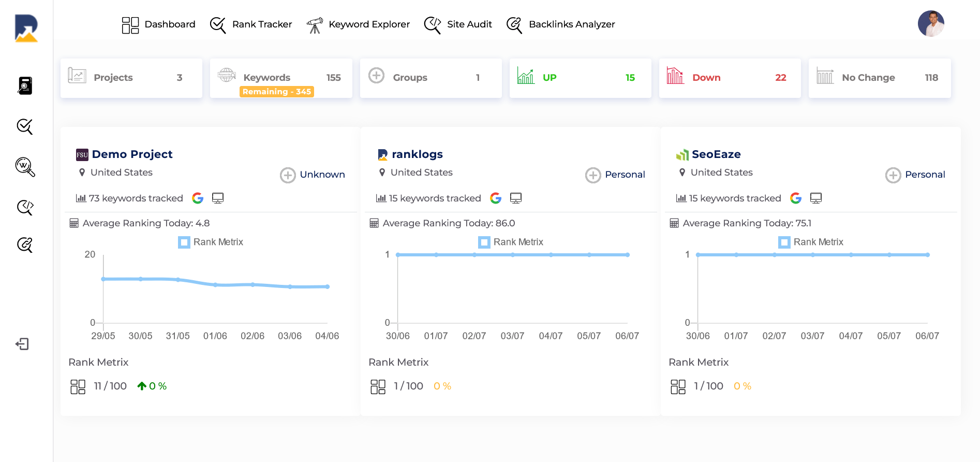This screenshot has height=462, width=980.
Task: Click the Personal group label on ranklogs card
Action: pos(625,175)
